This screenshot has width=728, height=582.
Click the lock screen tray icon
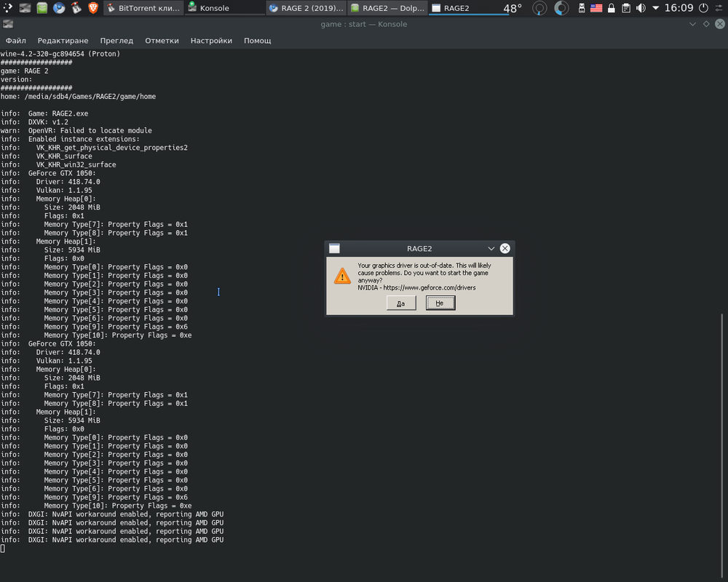612,8
